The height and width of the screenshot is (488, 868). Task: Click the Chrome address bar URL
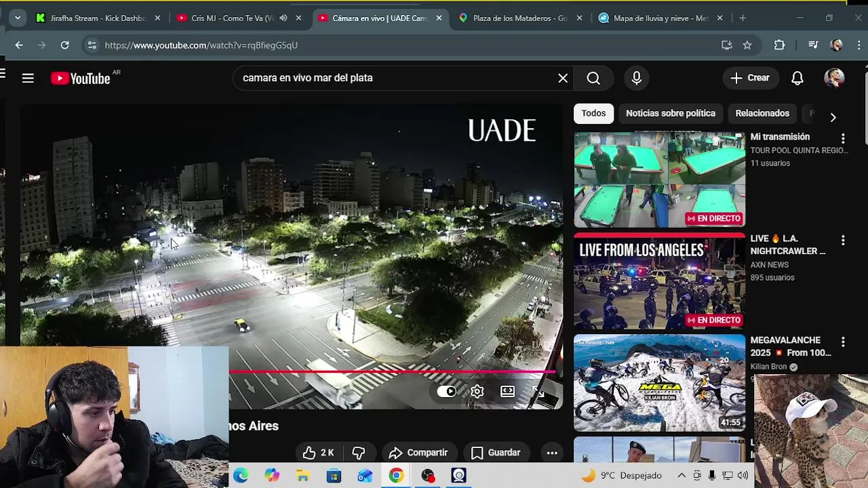tap(201, 45)
